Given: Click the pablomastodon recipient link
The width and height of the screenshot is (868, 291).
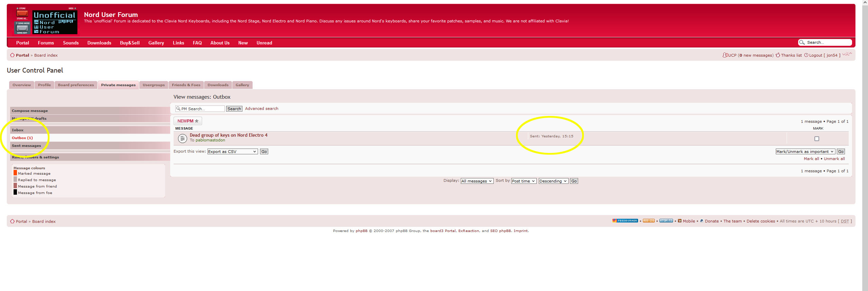Looking at the screenshot, I should coord(210,140).
